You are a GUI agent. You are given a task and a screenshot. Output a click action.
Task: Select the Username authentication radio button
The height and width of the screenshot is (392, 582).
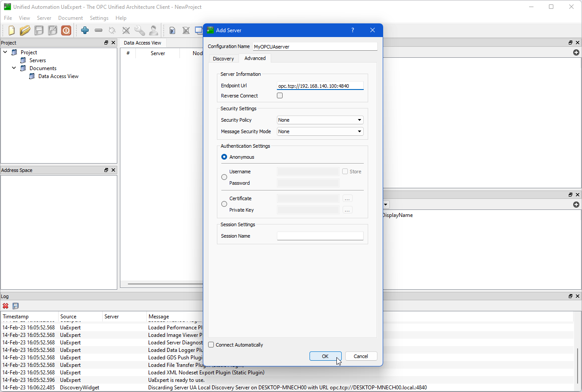tap(224, 177)
